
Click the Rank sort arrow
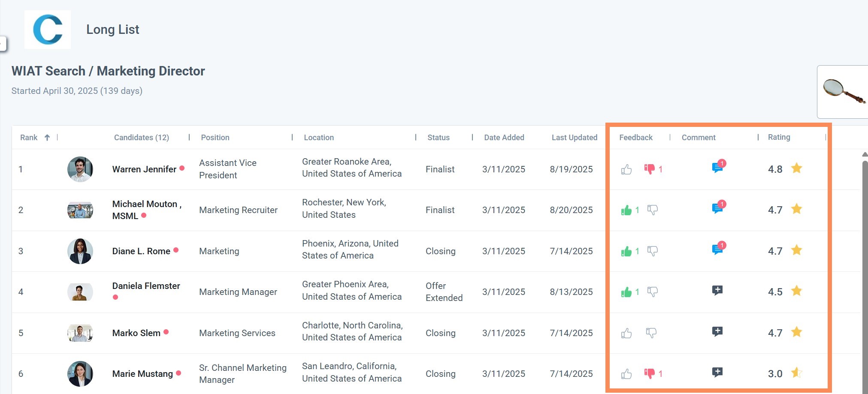pos(47,138)
